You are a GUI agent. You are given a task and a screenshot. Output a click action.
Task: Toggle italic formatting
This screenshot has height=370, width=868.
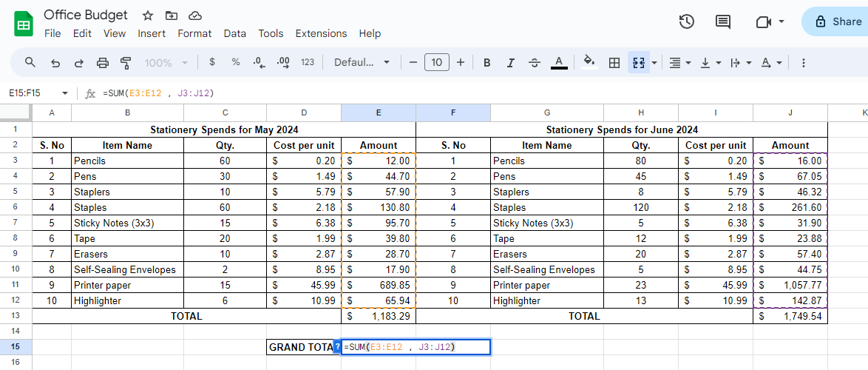point(511,63)
